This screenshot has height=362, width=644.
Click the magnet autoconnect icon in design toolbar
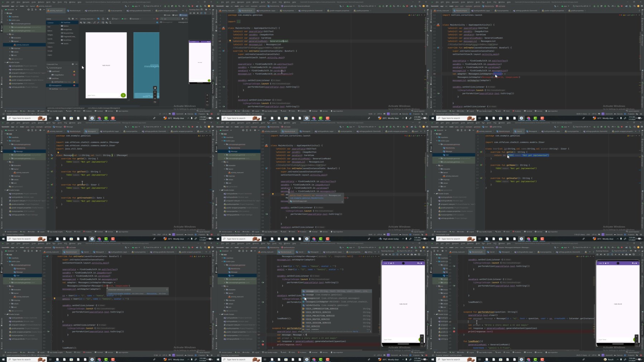click(x=84, y=23)
